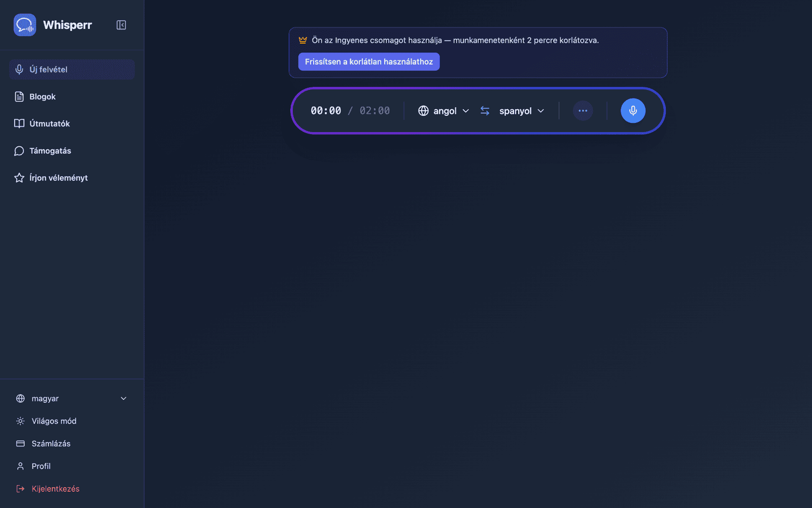Click the person icon beside Profil
Screen dimensions: 812x508
click(x=20, y=466)
